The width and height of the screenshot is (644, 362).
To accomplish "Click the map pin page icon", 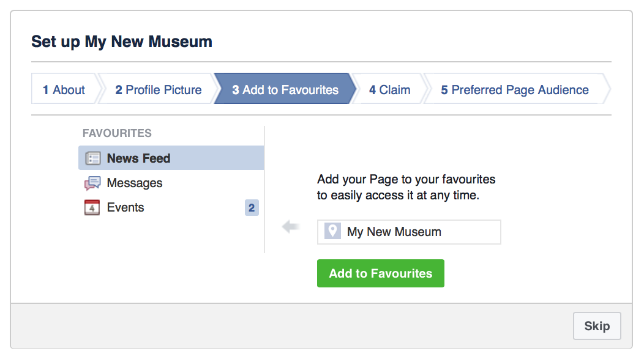I will point(332,231).
